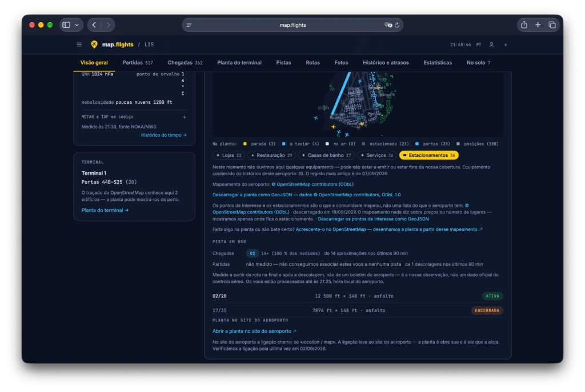Show Safari's tab overview
585x392 pixels.
[552, 25]
